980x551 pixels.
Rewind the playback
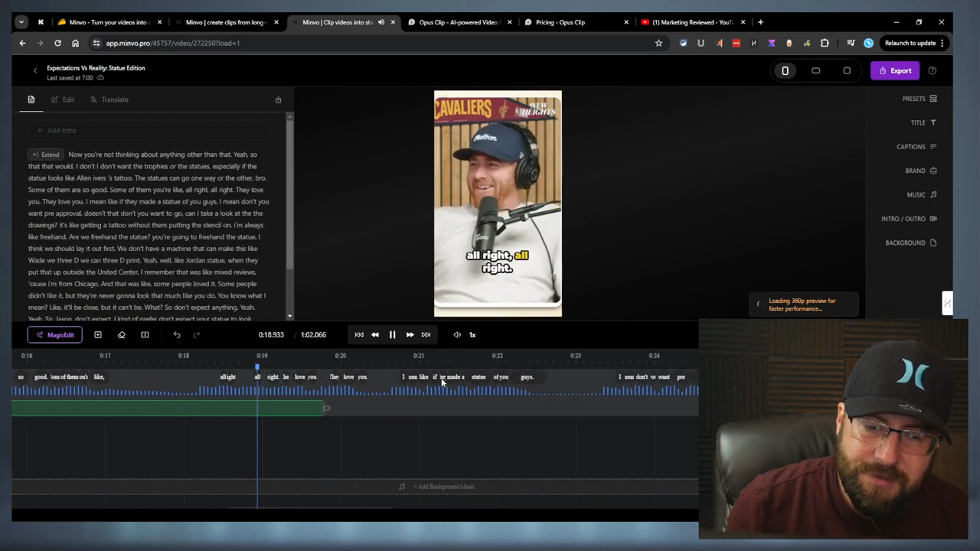tap(375, 334)
